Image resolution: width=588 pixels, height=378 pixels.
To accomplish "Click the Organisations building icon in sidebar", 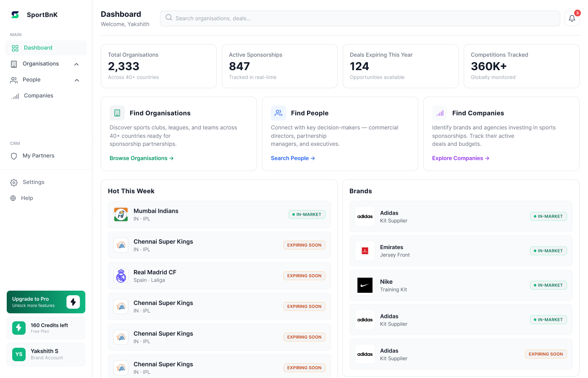I will pyautogui.click(x=14, y=64).
